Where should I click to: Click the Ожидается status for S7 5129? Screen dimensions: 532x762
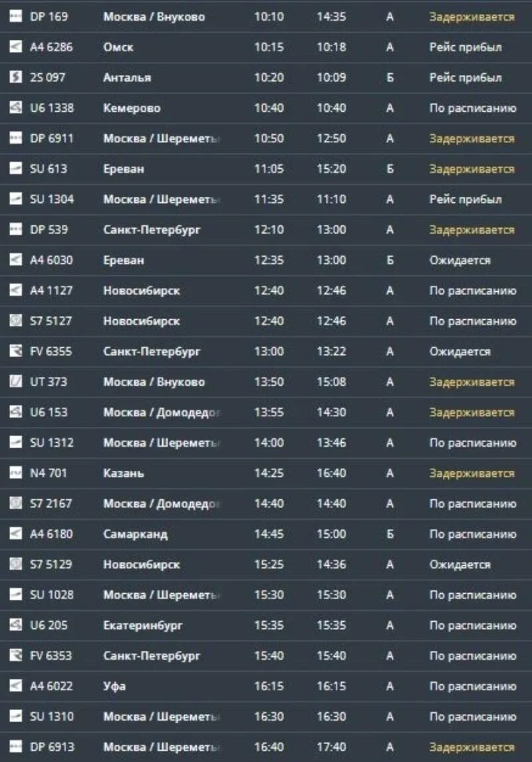click(460, 565)
